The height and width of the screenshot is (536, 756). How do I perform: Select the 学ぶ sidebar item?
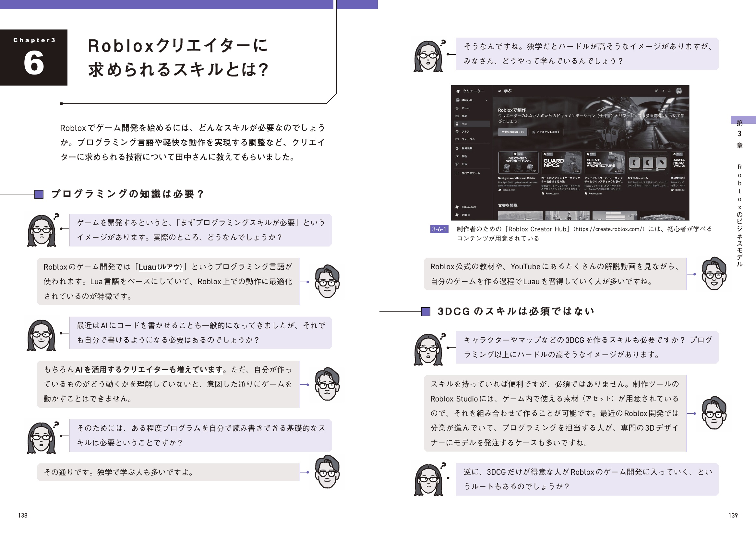(x=472, y=124)
